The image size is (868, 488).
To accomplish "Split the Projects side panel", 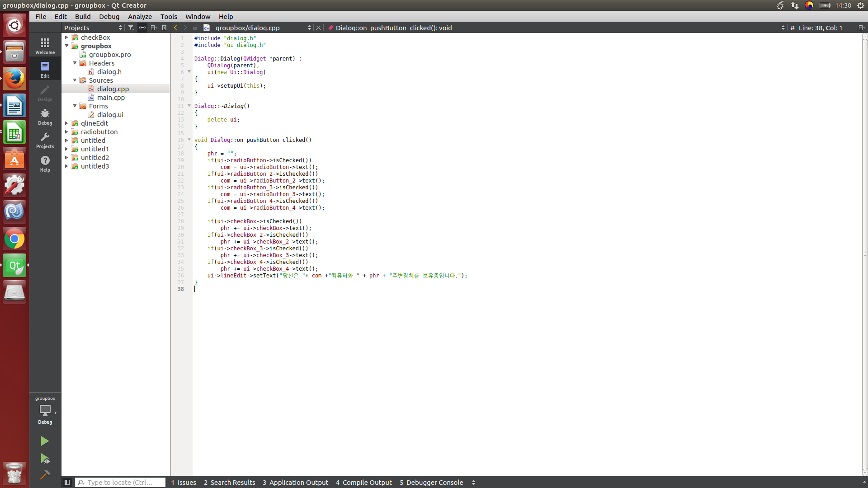I will click(154, 28).
